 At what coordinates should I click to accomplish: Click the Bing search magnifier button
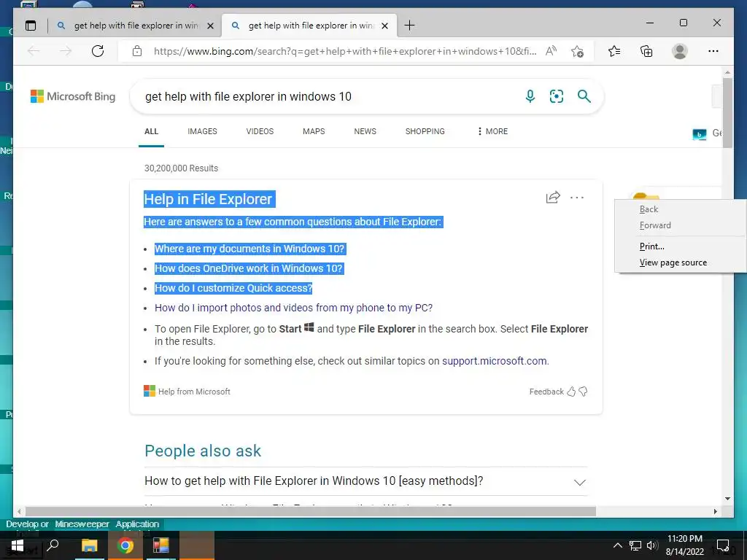(584, 97)
